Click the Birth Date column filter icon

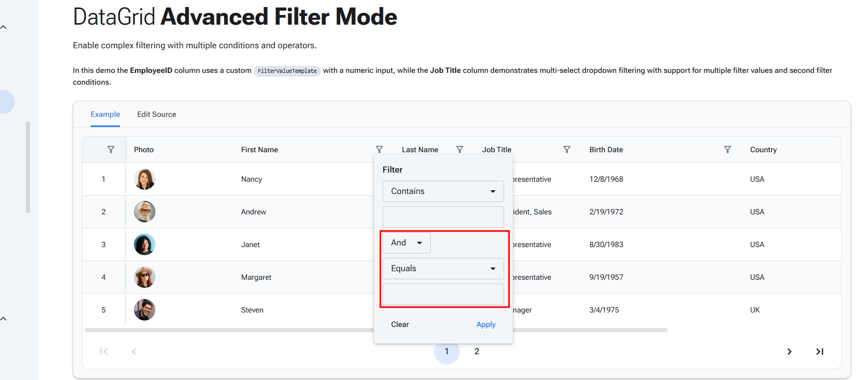point(728,150)
